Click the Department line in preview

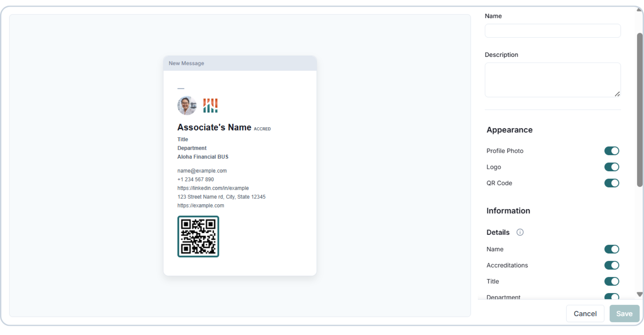192,148
